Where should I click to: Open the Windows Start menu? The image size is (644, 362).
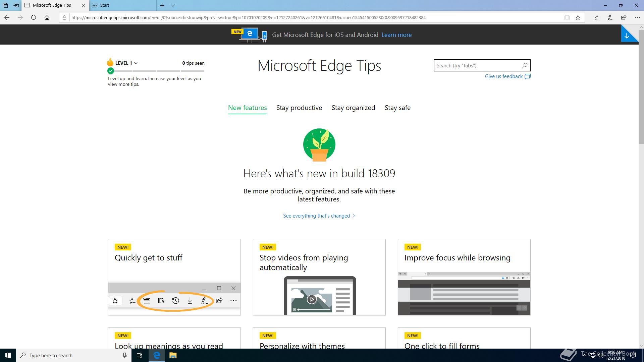8,355
